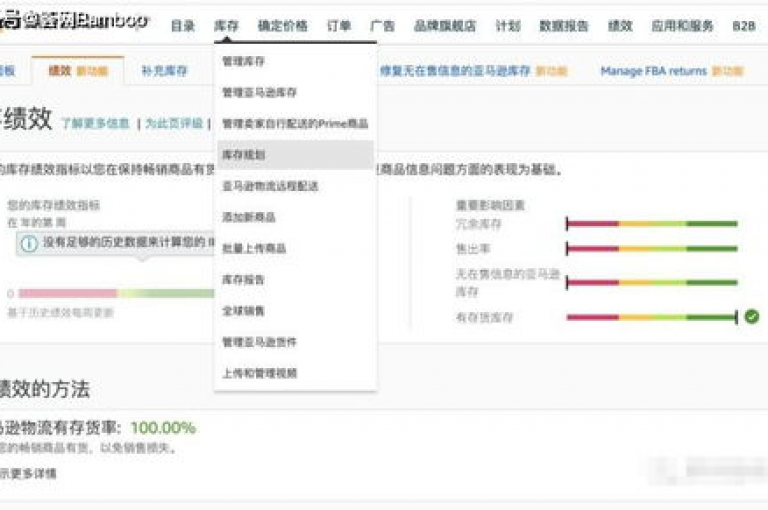Click the 有存货库存 indicator bar

(x=652, y=317)
